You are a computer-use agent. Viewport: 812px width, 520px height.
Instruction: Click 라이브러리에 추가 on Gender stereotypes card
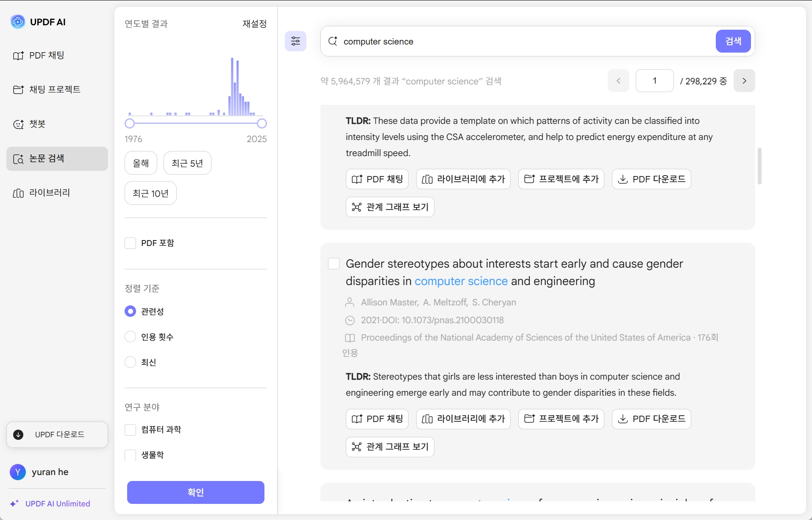[x=463, y=419]
